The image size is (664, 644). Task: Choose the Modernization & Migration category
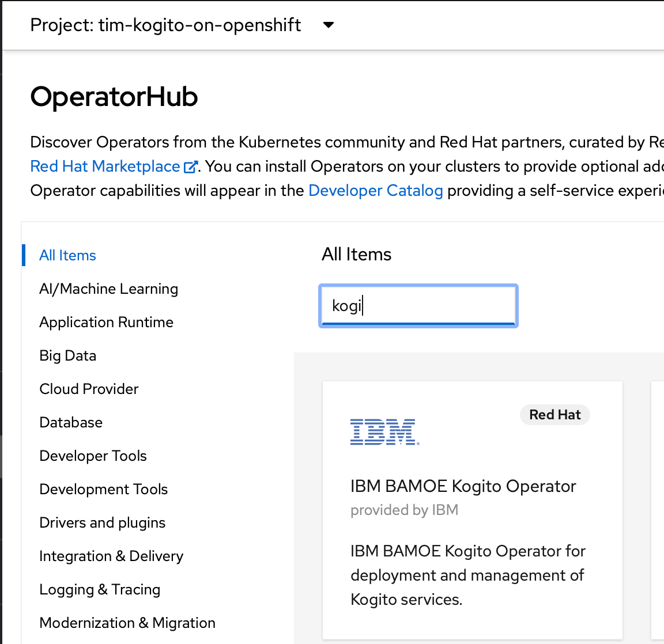tap(127, 623)
